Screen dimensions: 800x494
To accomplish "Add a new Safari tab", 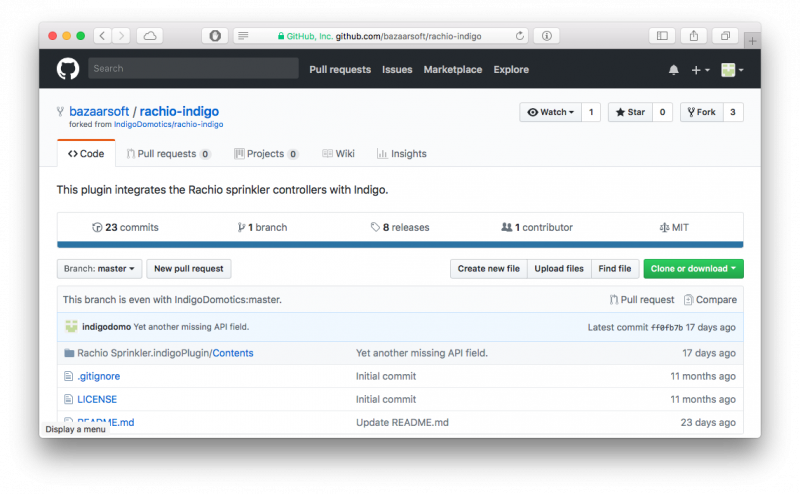I will coord(753,41).
